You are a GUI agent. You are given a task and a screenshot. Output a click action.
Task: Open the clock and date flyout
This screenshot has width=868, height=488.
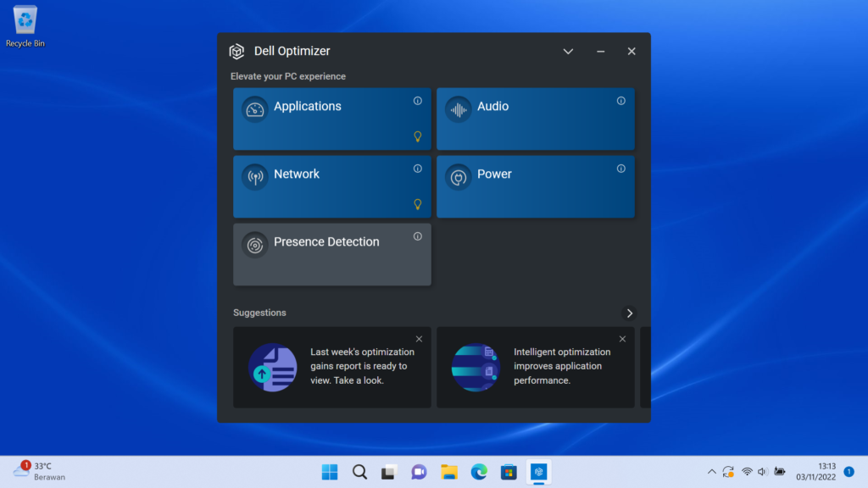point(816,472)
